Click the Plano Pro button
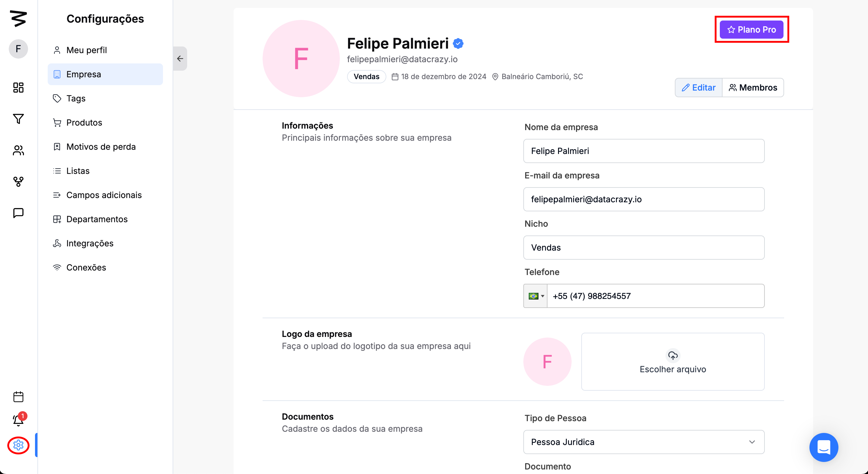868x474 pixels. coord(752,30)
